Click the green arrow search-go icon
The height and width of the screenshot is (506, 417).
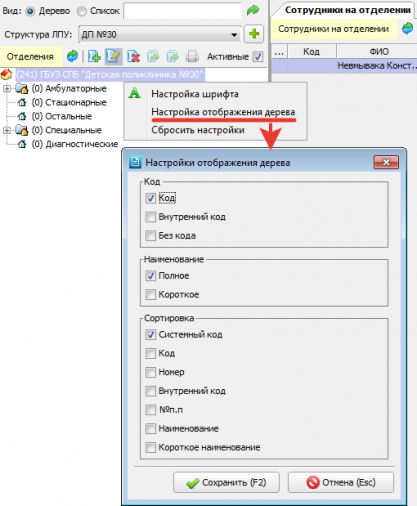coord(253,11)
